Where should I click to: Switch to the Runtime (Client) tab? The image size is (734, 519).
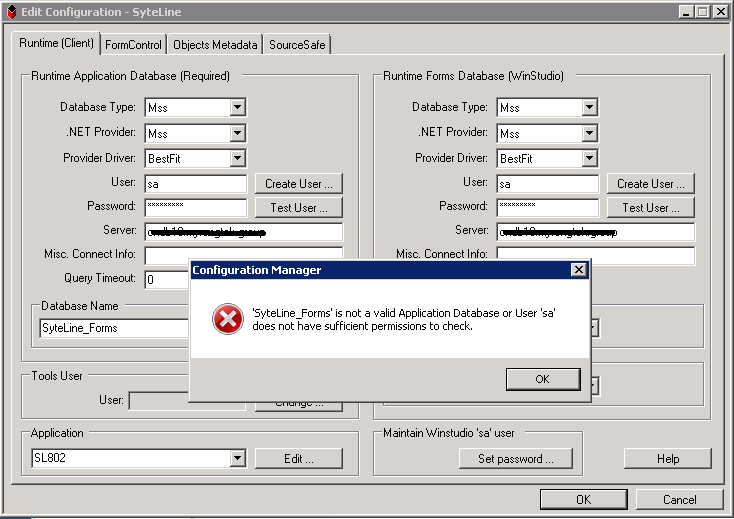click(56, 43)
